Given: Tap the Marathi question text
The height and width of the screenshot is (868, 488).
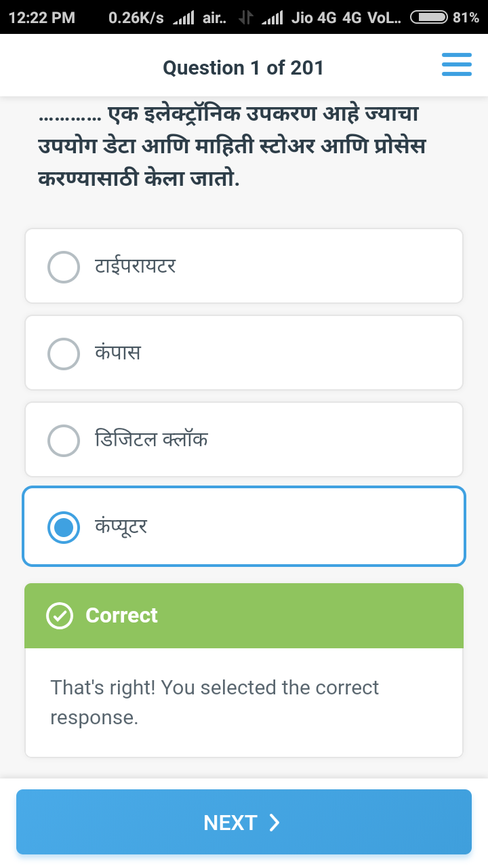Looking at the screenshot, I should click(x=232, y=146).
